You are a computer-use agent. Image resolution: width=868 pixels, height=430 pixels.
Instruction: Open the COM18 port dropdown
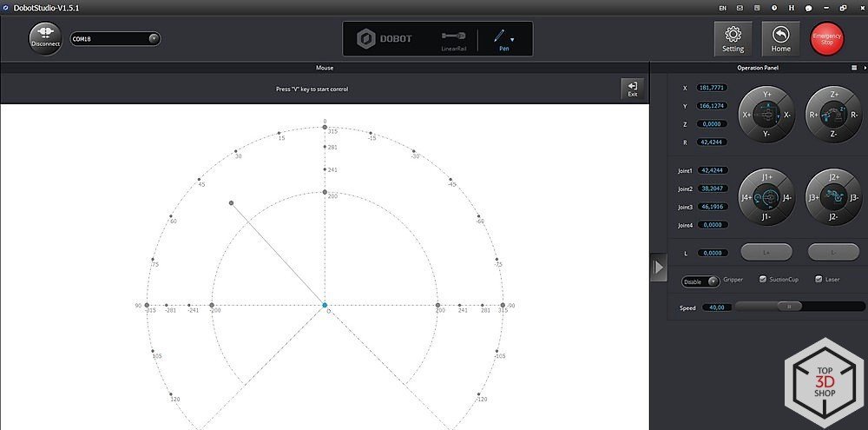click(153, 38)
